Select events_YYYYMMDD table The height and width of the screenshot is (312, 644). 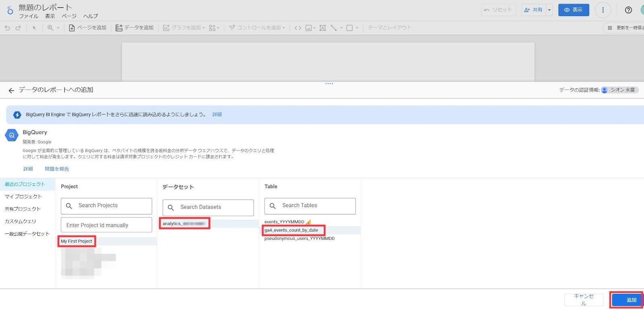(310, 222)
